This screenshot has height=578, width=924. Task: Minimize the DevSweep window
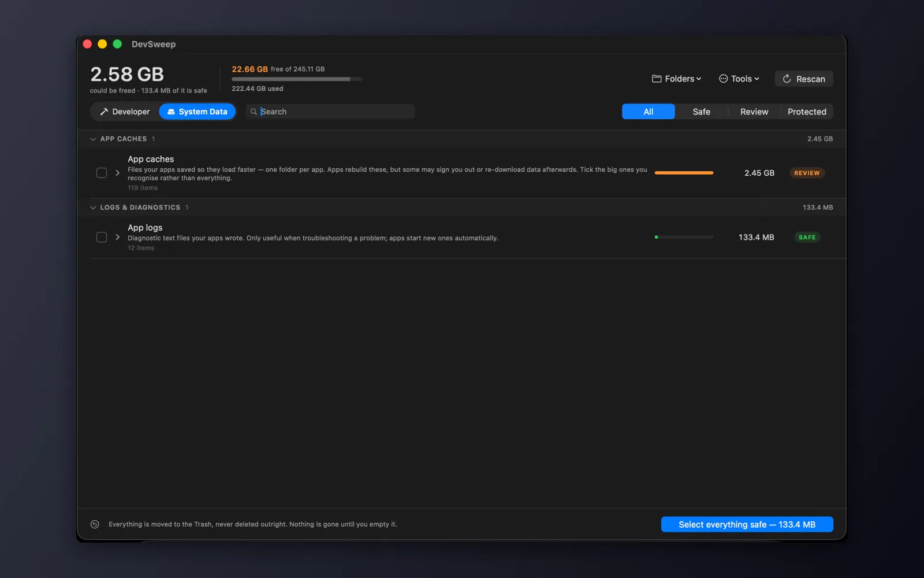tap(102, 44)
